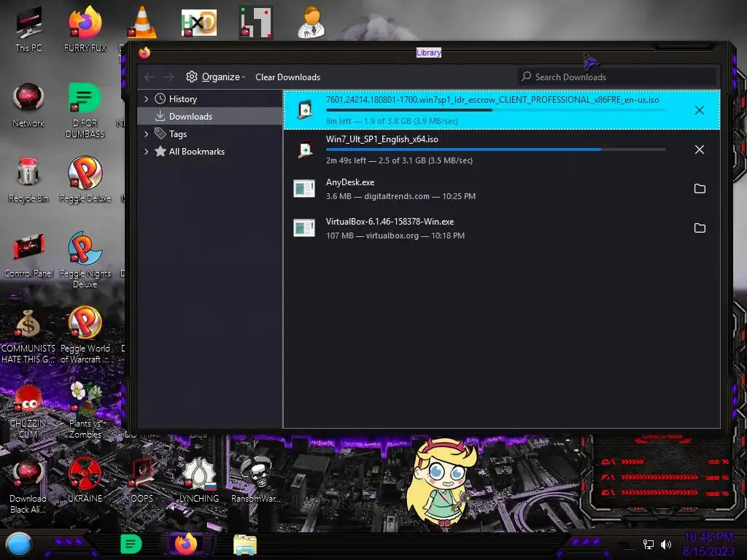Focus the Search Downloads field
747x560 pixels.
pyautogui.click(x=617, y=77)
